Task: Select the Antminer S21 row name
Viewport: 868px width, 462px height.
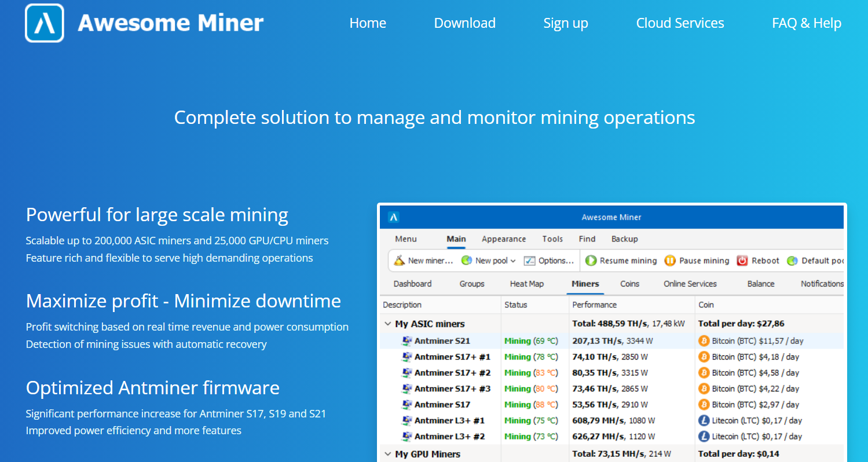Action: 442,341
